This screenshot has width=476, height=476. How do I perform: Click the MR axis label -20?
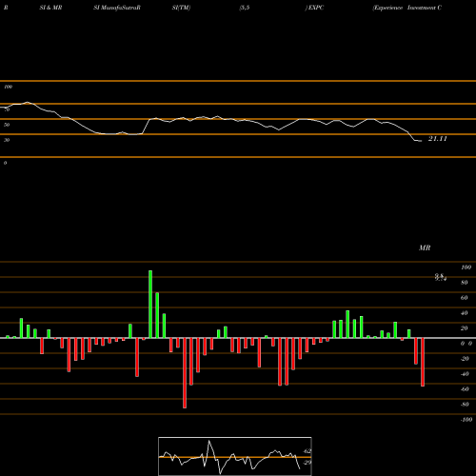click(465, 359)
